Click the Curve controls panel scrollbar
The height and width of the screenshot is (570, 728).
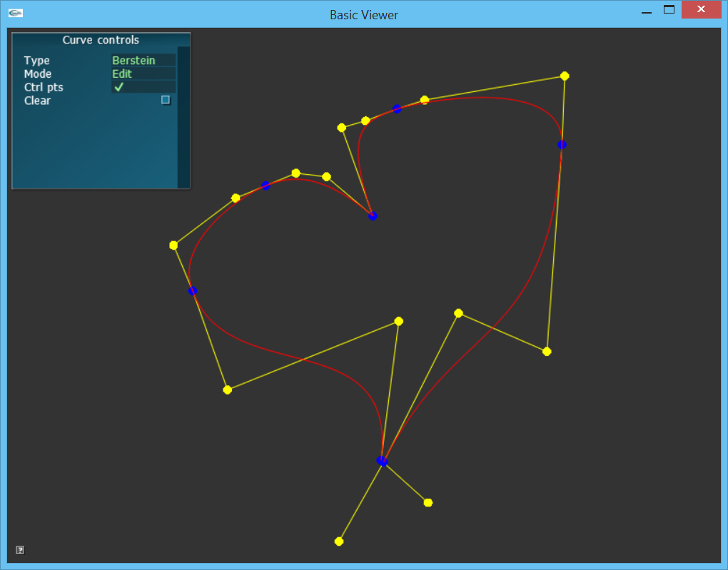pos(183,116)
